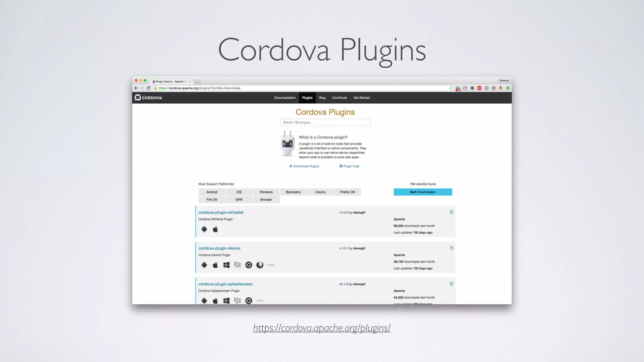
Task: Click the Search 789 plugins field
Action: [325, 123]
